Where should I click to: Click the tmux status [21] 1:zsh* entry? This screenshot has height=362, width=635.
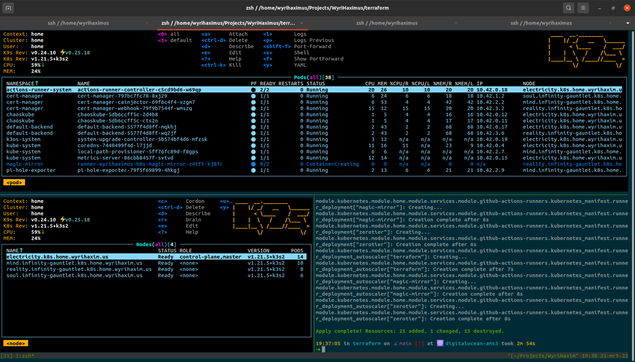click(17, 356)
